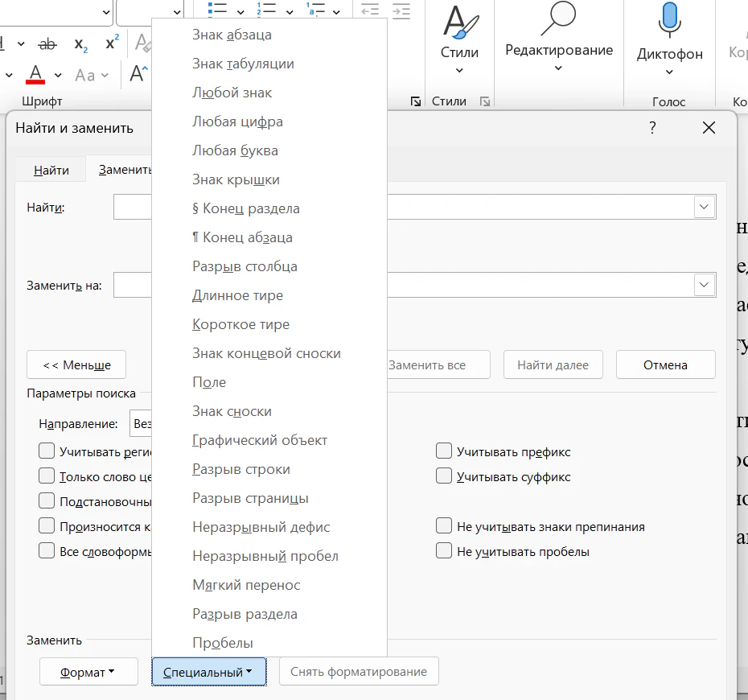748x700 pixels.
Task: Check the Учитывать суффикс option
Action: pos(444,476)
